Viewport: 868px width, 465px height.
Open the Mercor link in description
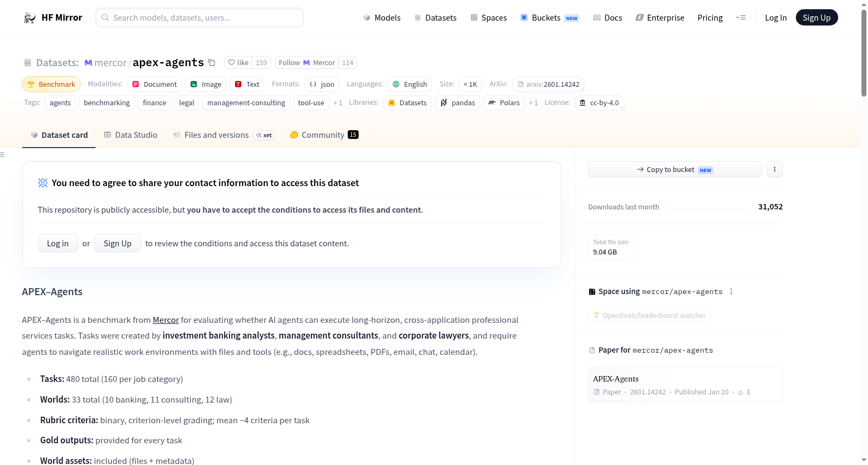coord(166,320)
